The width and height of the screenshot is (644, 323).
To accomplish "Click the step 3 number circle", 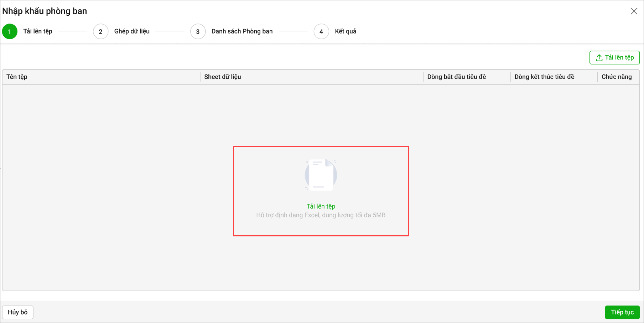I will click(198, 31).
